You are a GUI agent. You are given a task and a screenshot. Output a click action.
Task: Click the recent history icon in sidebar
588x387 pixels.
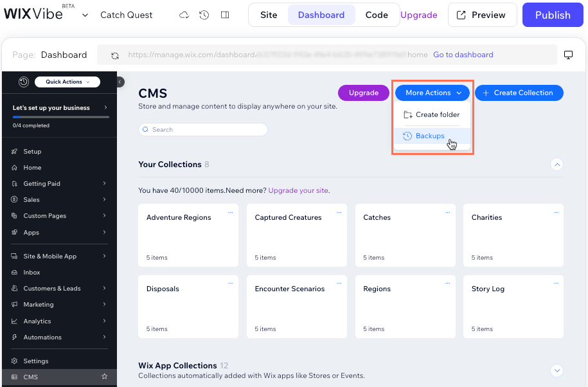24,82
